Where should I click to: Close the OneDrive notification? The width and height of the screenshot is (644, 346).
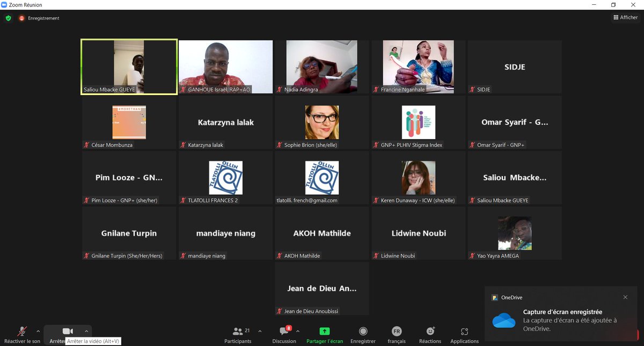pyautogui.click(x=625, y=297)
